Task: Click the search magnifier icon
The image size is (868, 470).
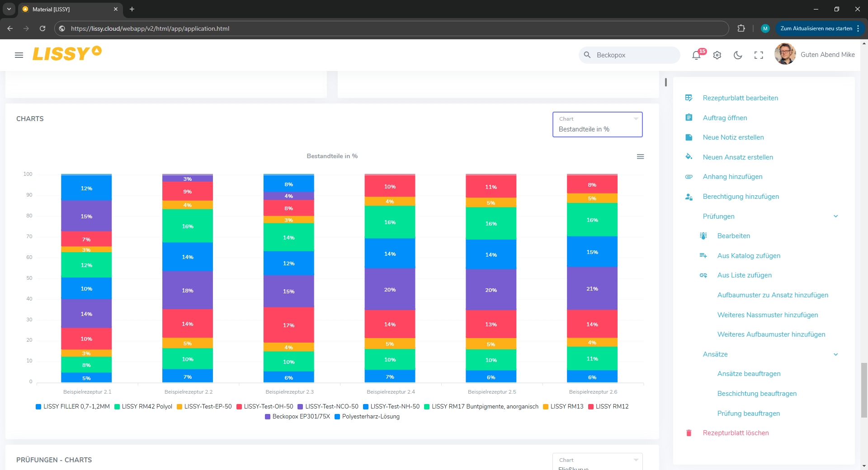Action: pos(587,55)
